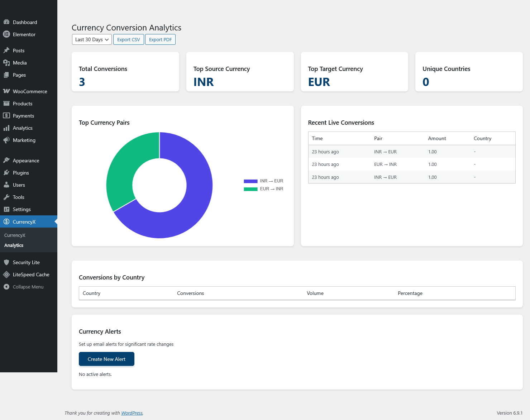
Task: Expand the Settings menu
Action: click(22, 209)
